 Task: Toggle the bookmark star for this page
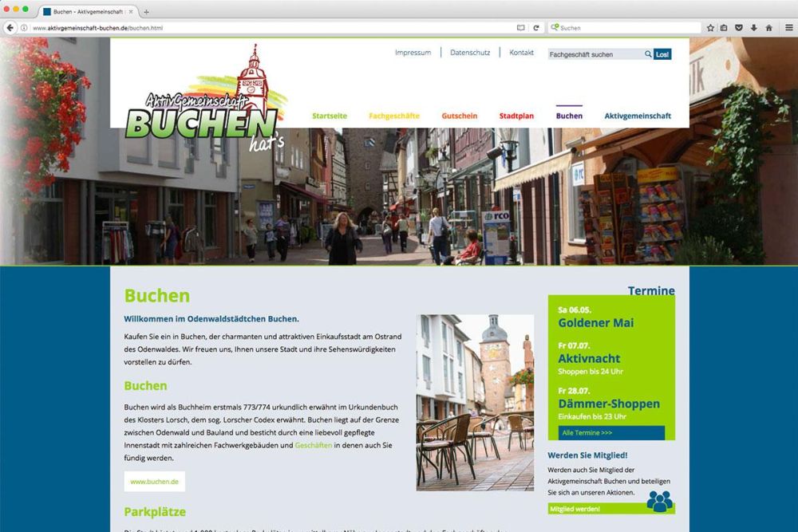(x=709, y=27)
